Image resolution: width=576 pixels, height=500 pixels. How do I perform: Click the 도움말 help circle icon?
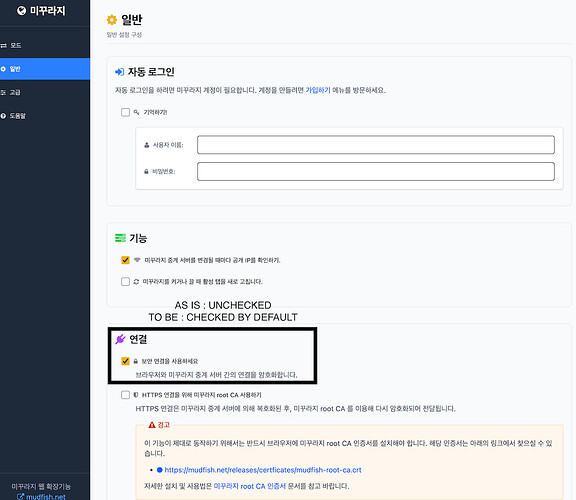pyautogui.click(x=3, y=116)
